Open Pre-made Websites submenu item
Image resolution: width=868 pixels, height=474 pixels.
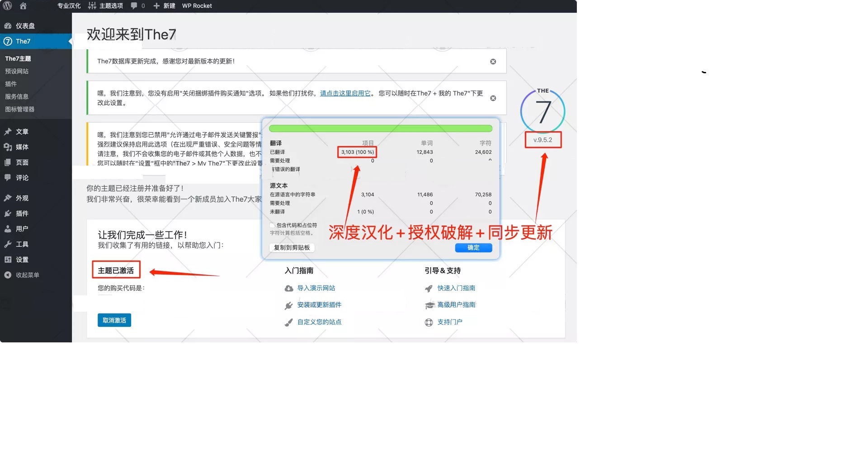(17, 71)
